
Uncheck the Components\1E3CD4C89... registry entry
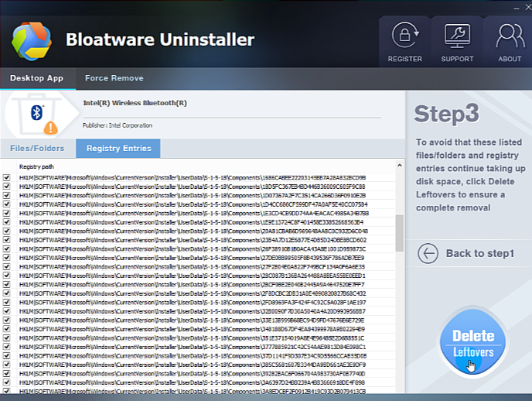[x=6, y=213]
